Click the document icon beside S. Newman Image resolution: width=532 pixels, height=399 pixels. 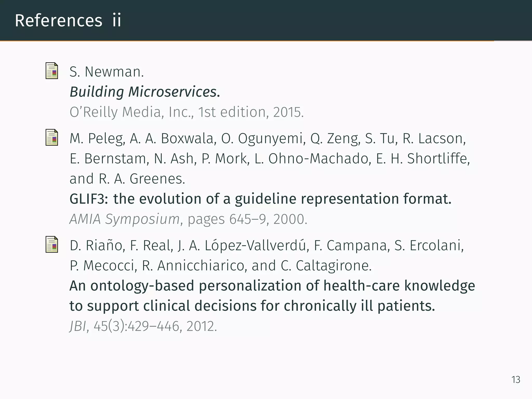click(52, 71)
